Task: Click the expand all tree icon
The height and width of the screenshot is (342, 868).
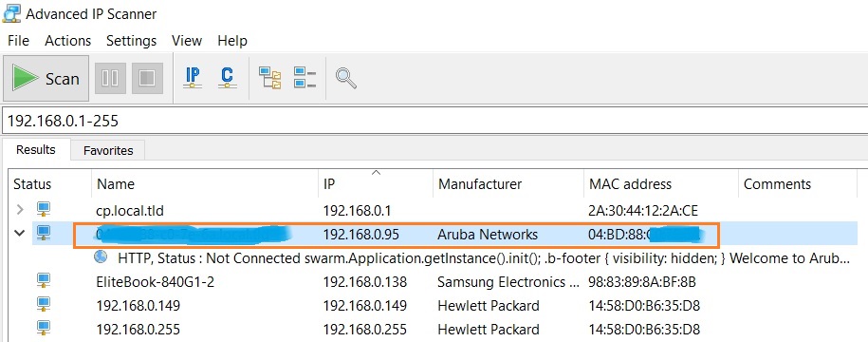Action: 270,78
